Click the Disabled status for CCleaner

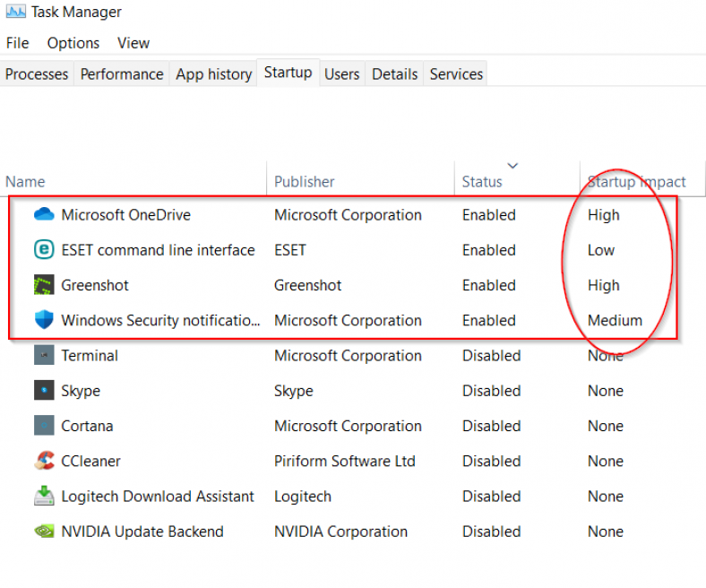(x=492, y=461)
